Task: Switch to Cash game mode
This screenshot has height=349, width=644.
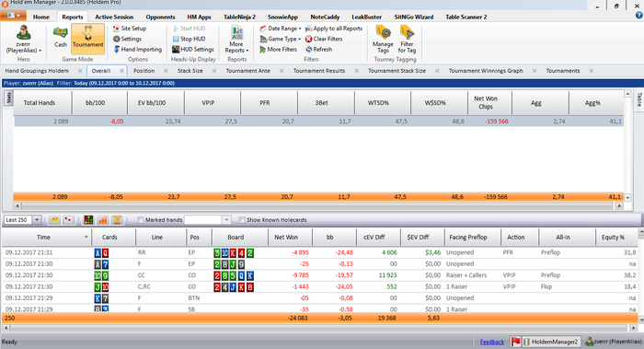Action: (61, 37)
